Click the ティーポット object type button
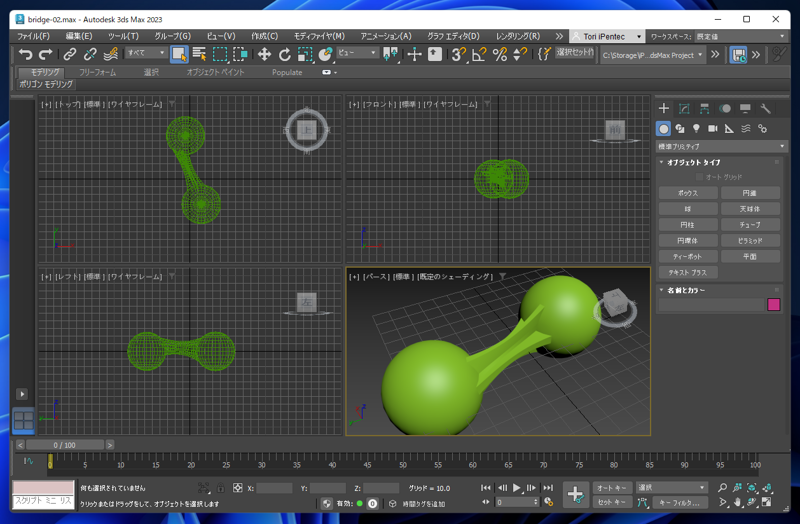This screenshot has width=800, height=524. pyautogui.click(x=688, y=256)
